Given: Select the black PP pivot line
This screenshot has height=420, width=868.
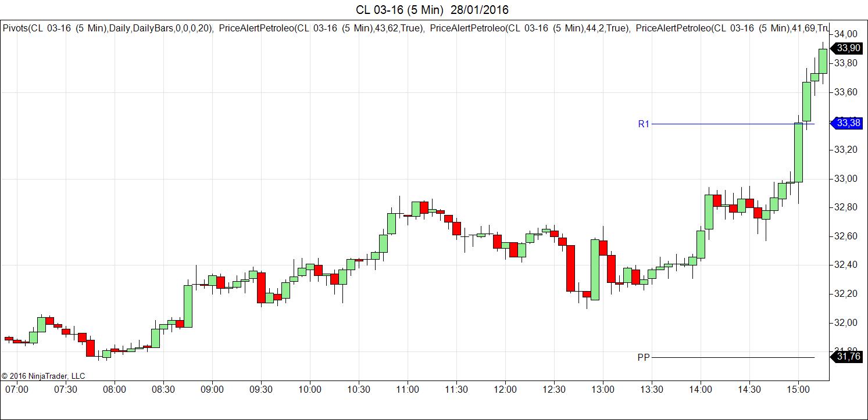Looking at the screenshot, I should (x=733, y=357).
